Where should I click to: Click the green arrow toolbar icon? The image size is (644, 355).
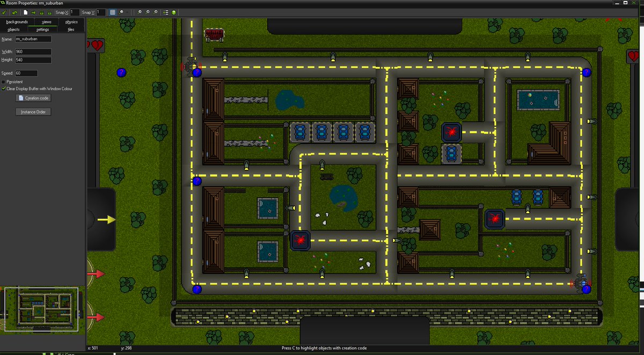33,12
